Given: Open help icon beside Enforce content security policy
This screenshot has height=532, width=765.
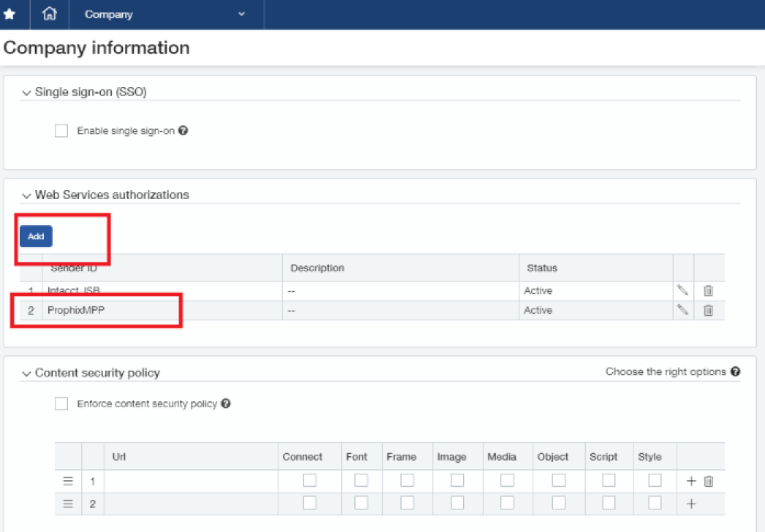Looking at the screenshot, I should pyautogui.click(x=225, y=403).
